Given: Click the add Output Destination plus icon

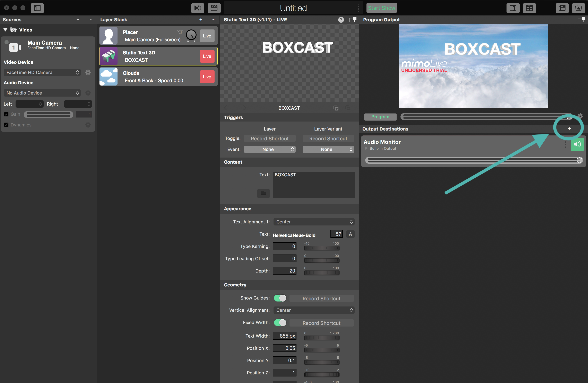Looking at the screenshot, I should pyautogui.click(x=569, y=129).
